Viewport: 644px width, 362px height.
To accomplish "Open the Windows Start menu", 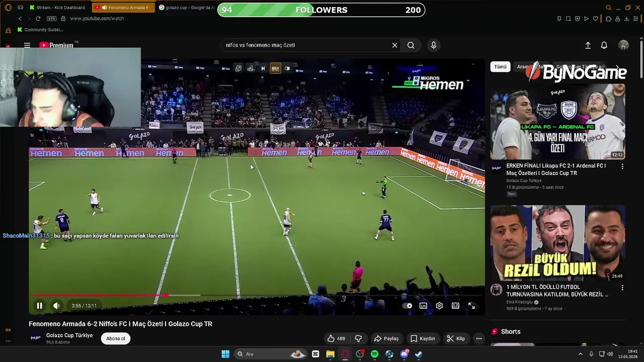I will point(225,354).
